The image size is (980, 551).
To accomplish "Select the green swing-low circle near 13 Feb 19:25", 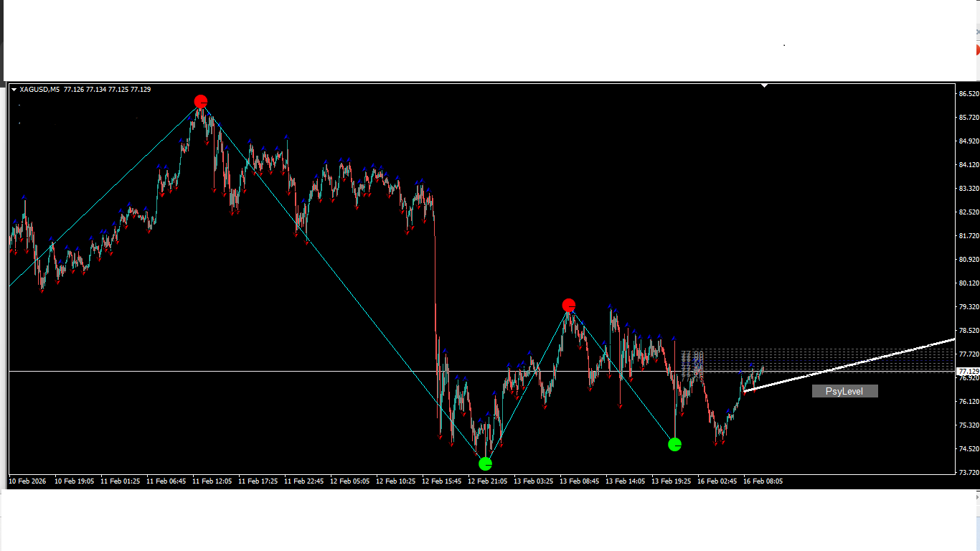I will [674, 445].
